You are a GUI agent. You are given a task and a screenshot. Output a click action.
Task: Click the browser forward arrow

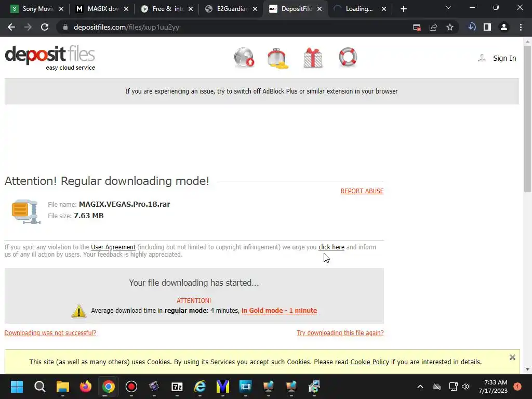tap(28, 27)
